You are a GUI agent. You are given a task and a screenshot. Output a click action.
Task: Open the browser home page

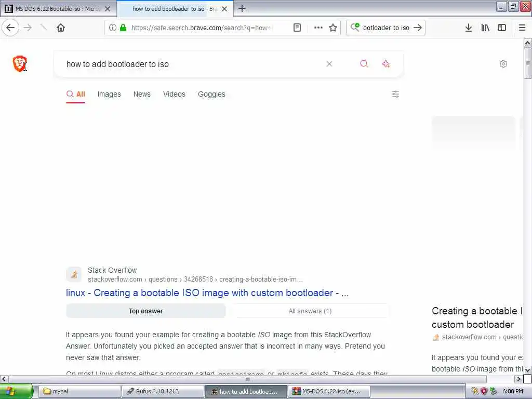[61, 28]
